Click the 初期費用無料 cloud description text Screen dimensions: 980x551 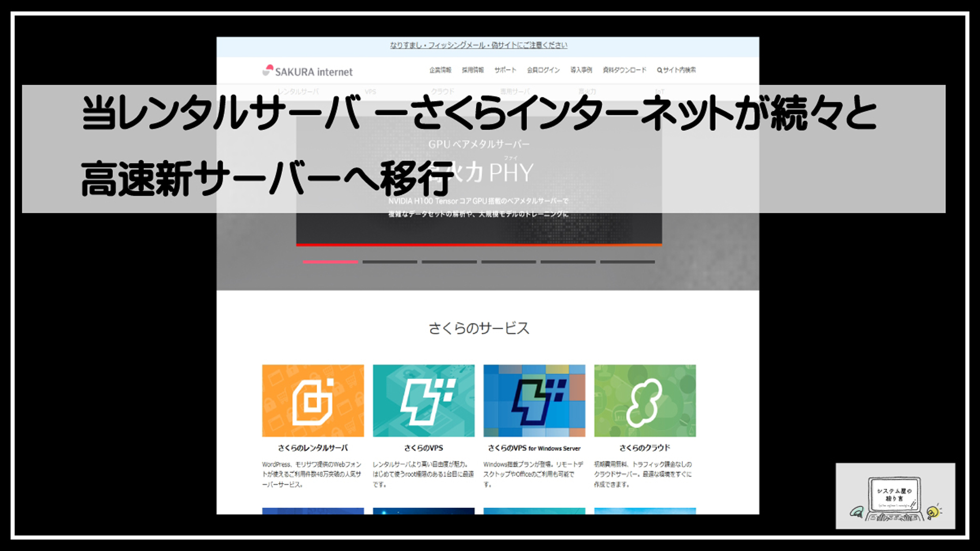(x=643, y=474)
